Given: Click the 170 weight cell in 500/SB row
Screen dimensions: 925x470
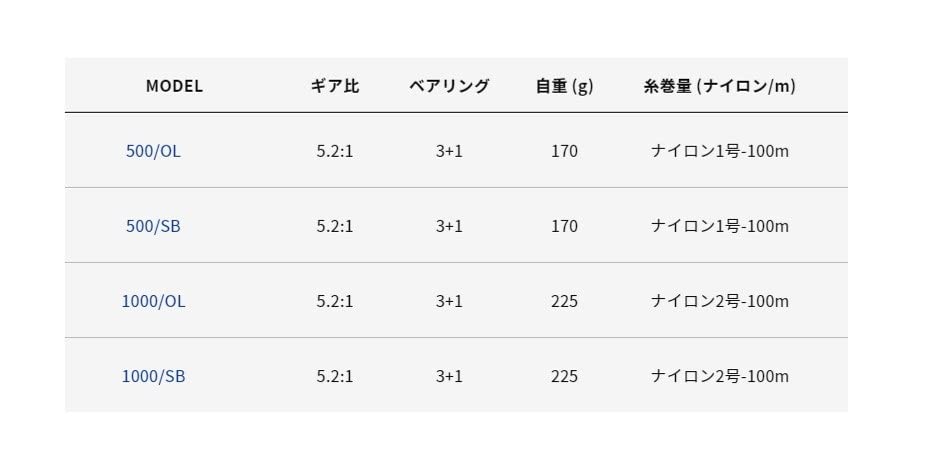Looking at the screenshot, I should pos(564,226).
